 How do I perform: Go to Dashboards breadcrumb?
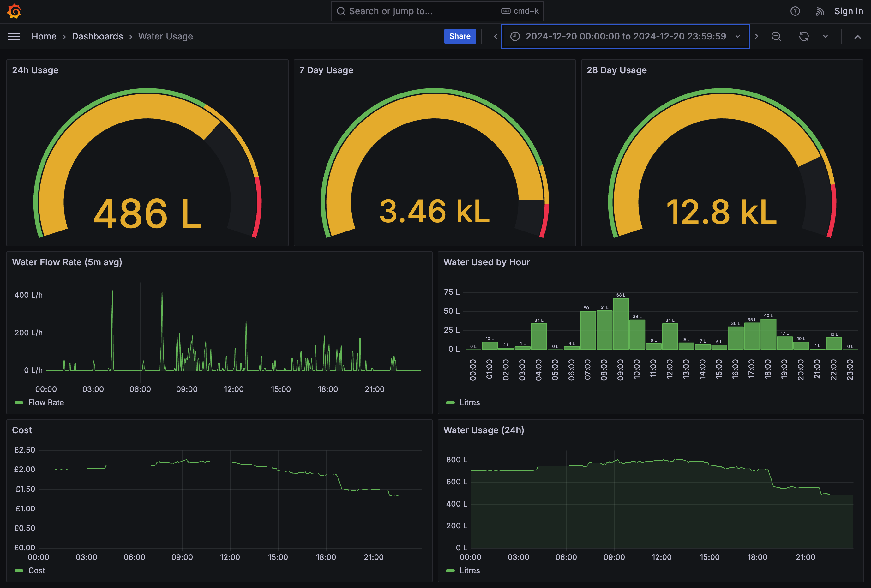coord(98,36)
